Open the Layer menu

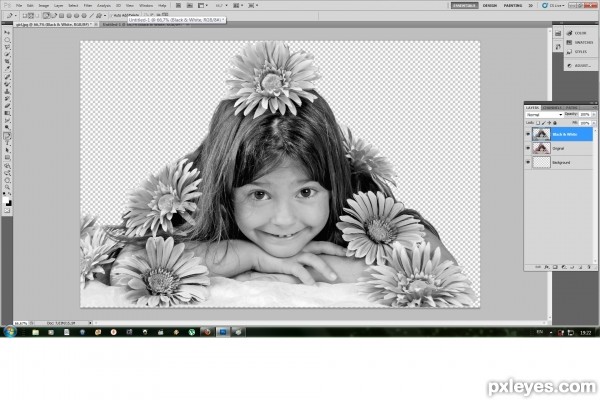pos(59,5)
